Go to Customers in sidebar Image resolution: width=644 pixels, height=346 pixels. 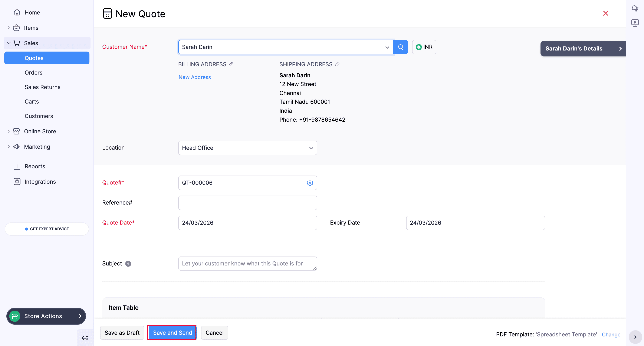(39, 116)
